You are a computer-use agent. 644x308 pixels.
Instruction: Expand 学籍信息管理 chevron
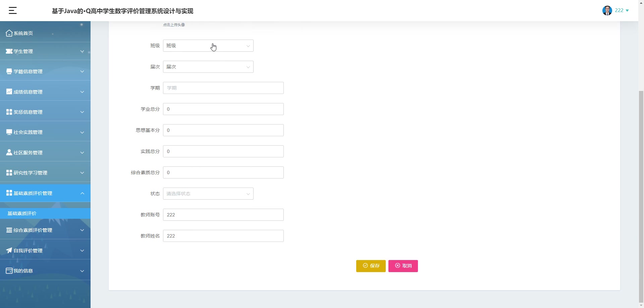[x=82, y=71]
